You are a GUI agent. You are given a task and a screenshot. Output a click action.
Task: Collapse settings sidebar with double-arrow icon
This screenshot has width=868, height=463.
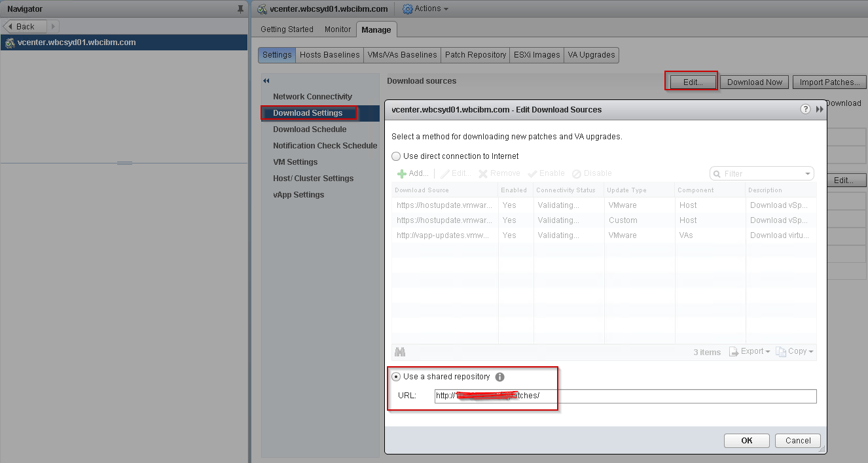pos(266,81)
